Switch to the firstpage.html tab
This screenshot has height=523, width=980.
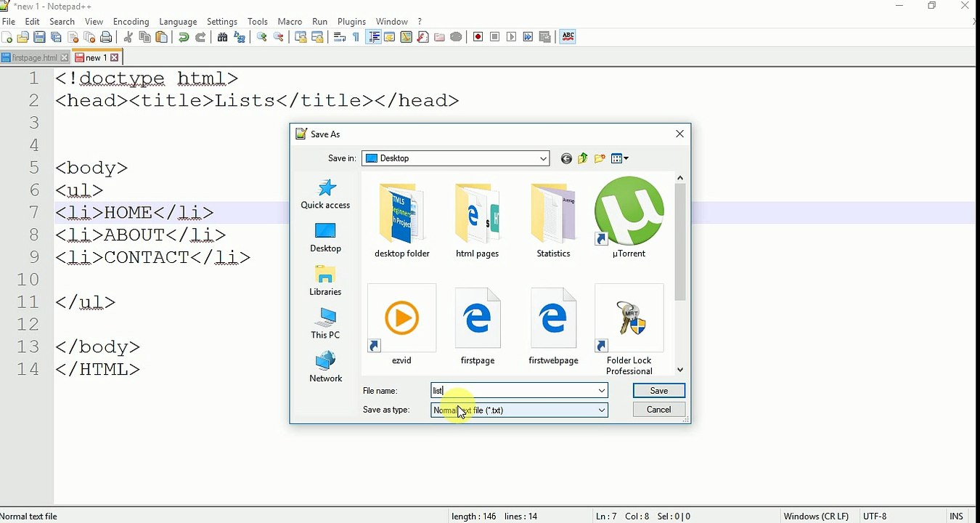(x=33, y=57)
